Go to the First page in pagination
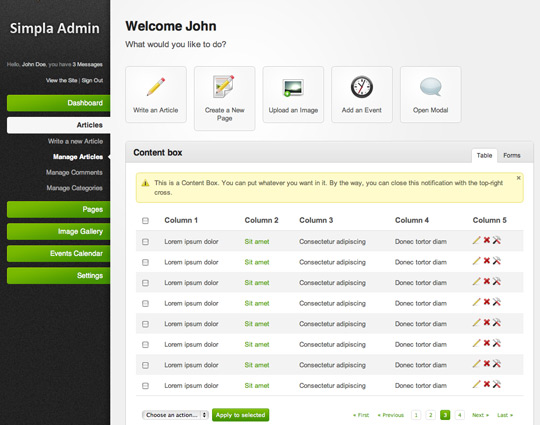Viewport: 540px width, 425px height. coord(361,415)
